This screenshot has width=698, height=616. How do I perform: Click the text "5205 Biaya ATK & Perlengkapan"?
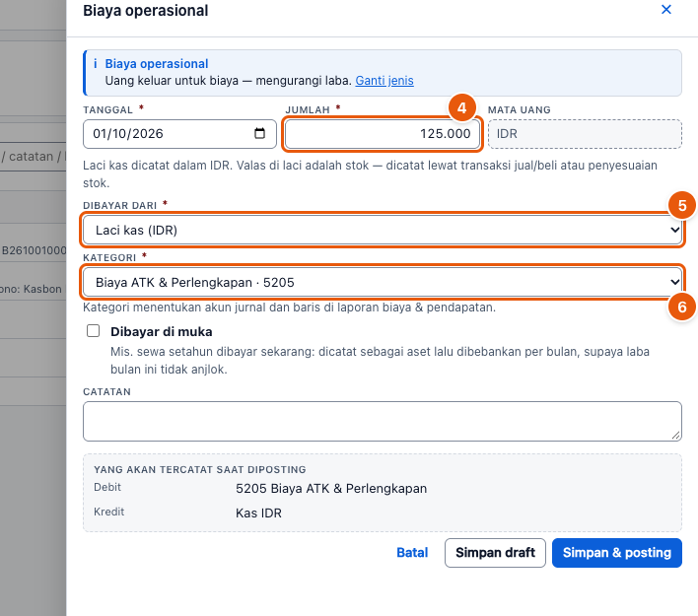click(331, 488)
